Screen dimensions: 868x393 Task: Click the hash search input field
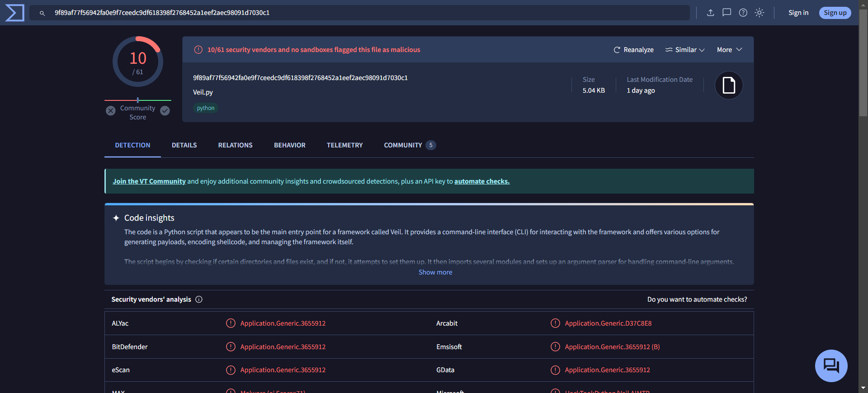pyautogui.click(x=360, y=13)
